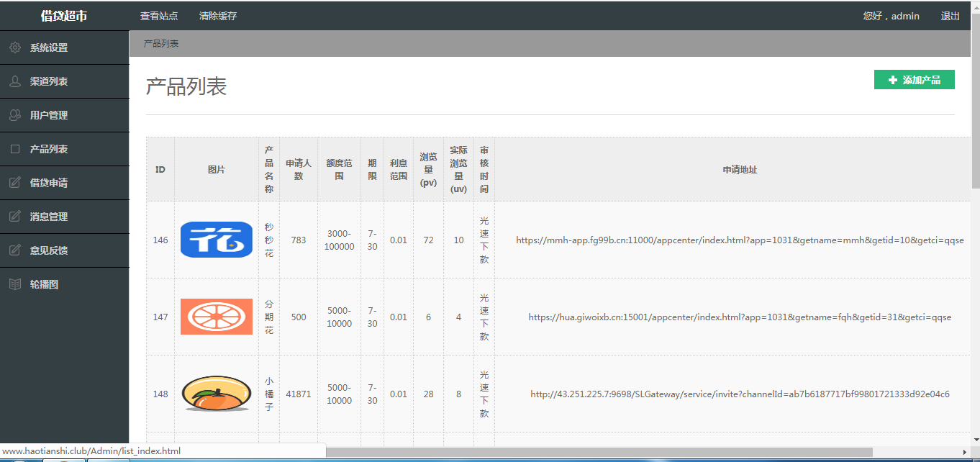Viewport: 980px width, 462px height.
Task: Click the 小橘子 product thumbnail
Action: coord(217,394)
